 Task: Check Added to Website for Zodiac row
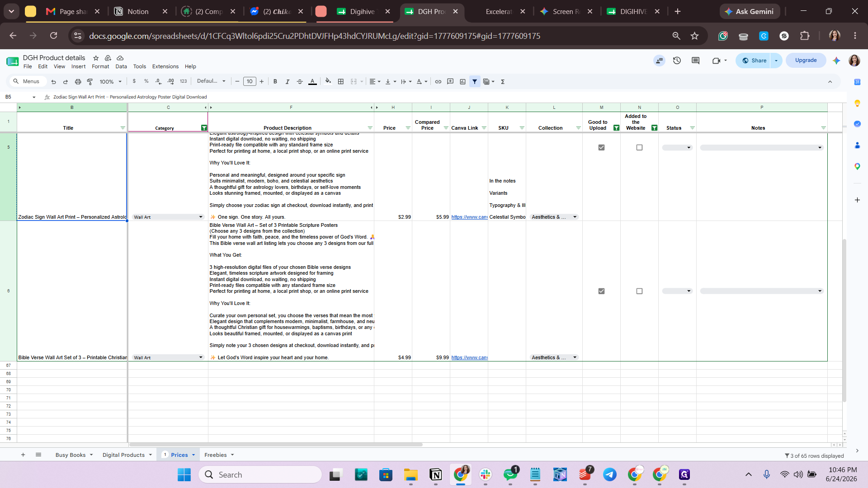coord(639,147)
